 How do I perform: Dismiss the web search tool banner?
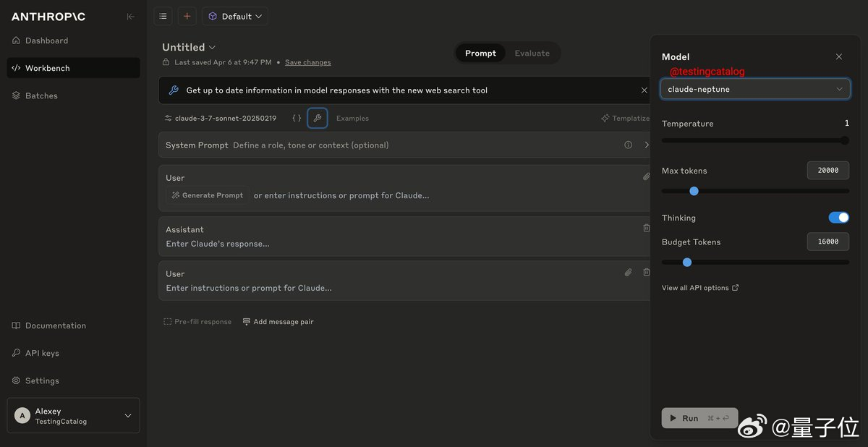click(x=644, y=90)
